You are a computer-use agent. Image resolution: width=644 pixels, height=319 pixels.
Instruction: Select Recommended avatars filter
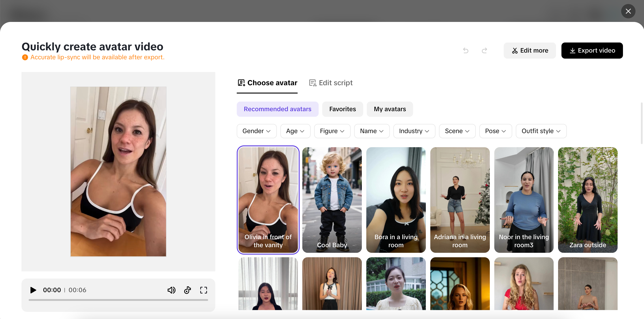(x=277, y=109)
